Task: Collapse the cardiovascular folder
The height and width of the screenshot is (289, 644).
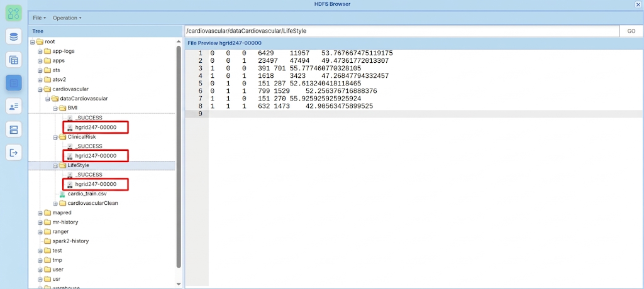Action: (x=40, y=89)
